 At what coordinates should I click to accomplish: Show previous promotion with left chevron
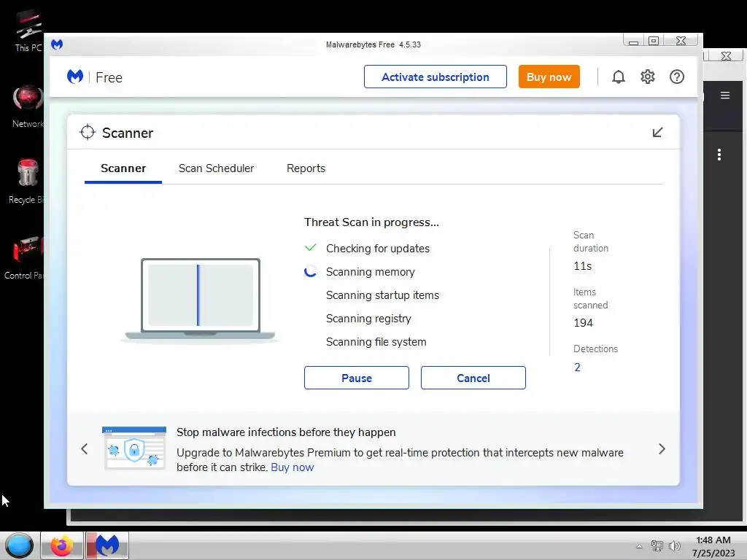[x=85, y=448]
